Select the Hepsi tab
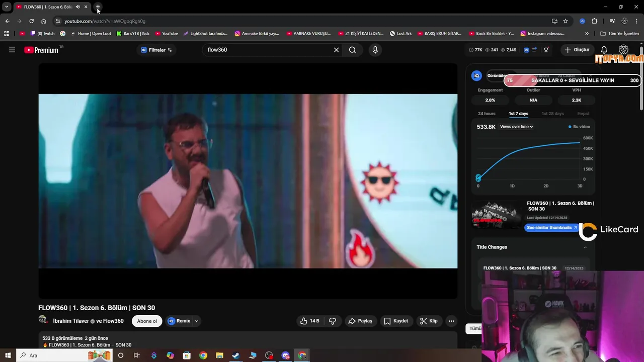 click(x=583, y=114)
